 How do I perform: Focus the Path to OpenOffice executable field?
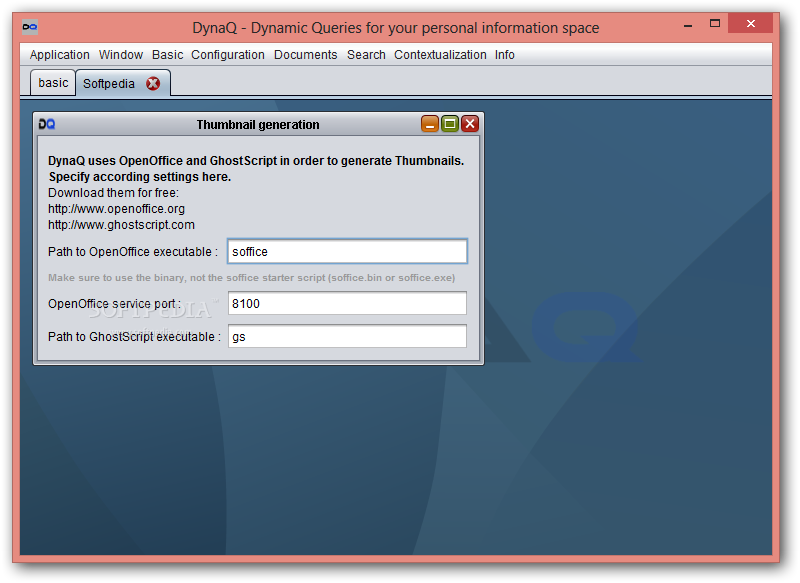(347, 251)
